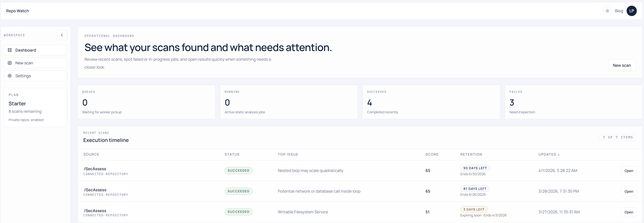The height and width of the screenshot is (223, 644).
Task: Select the Settings sidebar menu item
Action: click(x=35, y=76)
